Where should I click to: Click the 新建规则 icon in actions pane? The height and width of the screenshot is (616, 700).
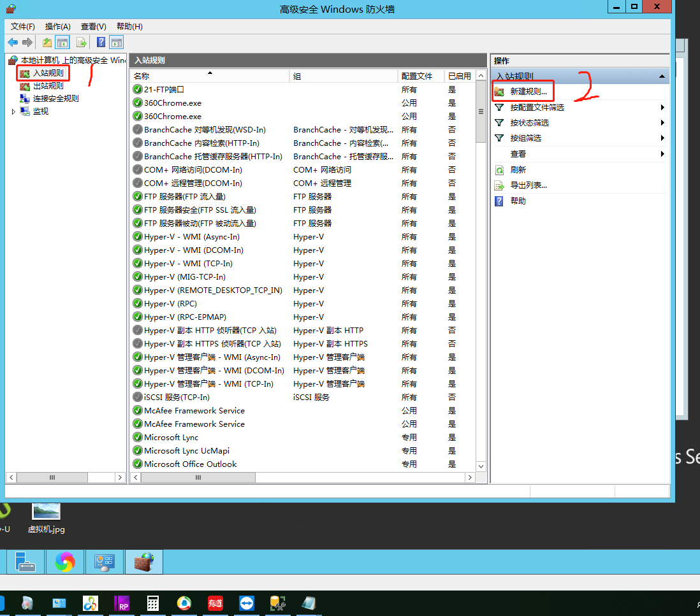(500, 92)
